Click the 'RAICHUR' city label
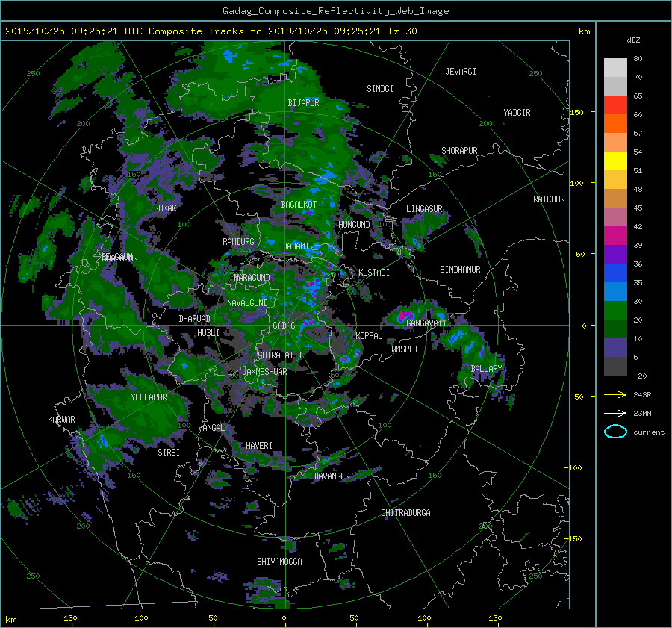 tap(549, 199)
